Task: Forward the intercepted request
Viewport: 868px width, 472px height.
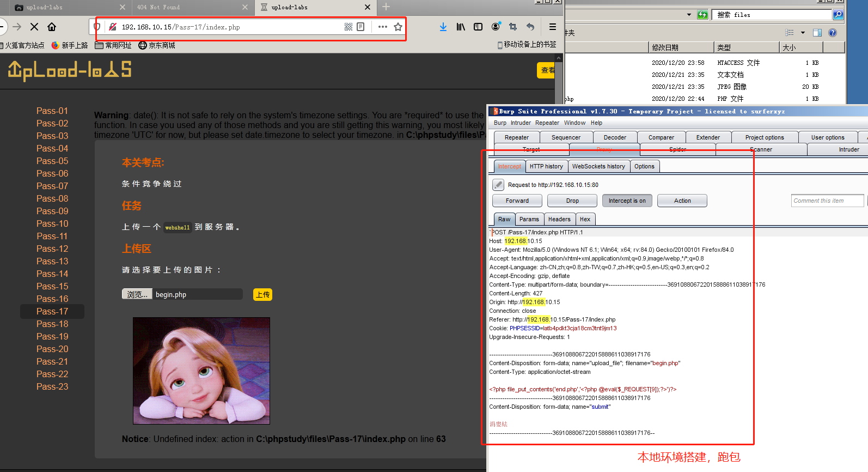Action: coord(517,201)
